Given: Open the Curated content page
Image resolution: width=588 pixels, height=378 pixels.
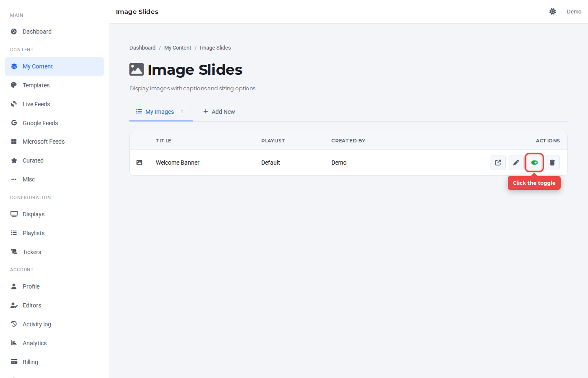Looking at the screenshot, I should 54,160.
